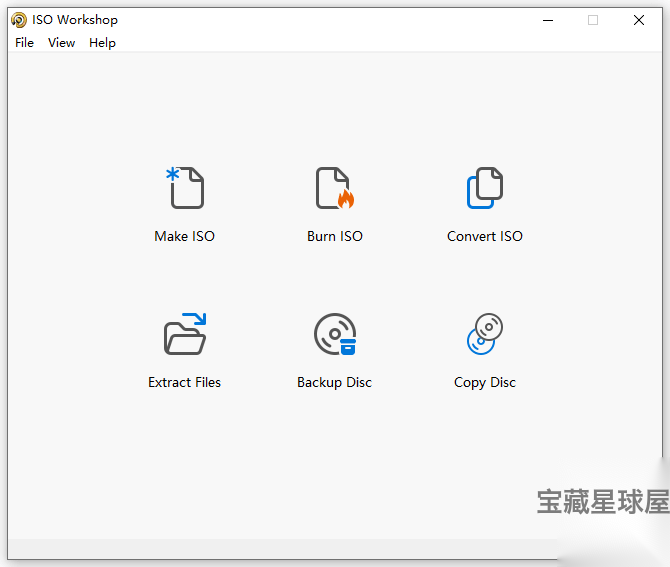Select the Copy Disc label

point(485,382)
